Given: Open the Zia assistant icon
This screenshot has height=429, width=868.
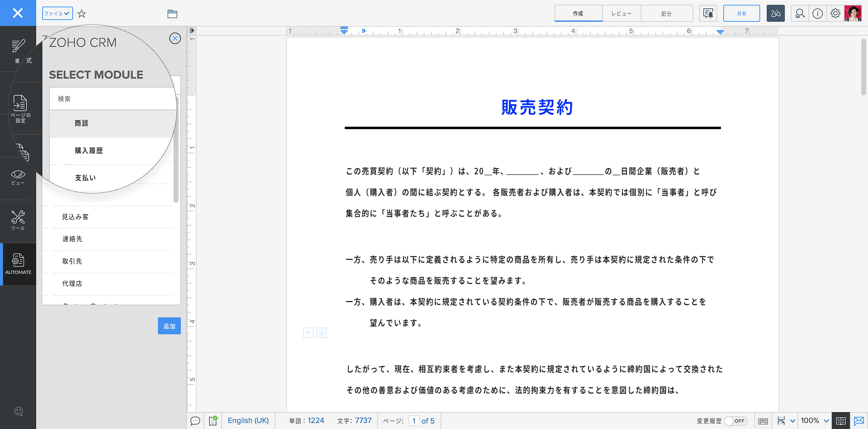Looking at the screenshot, I should click(x=775, y=14).
